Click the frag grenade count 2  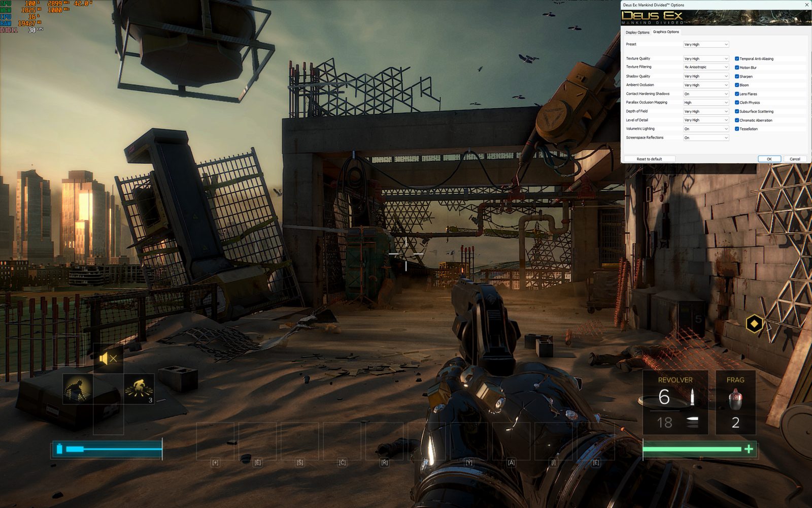pos(735,423)
